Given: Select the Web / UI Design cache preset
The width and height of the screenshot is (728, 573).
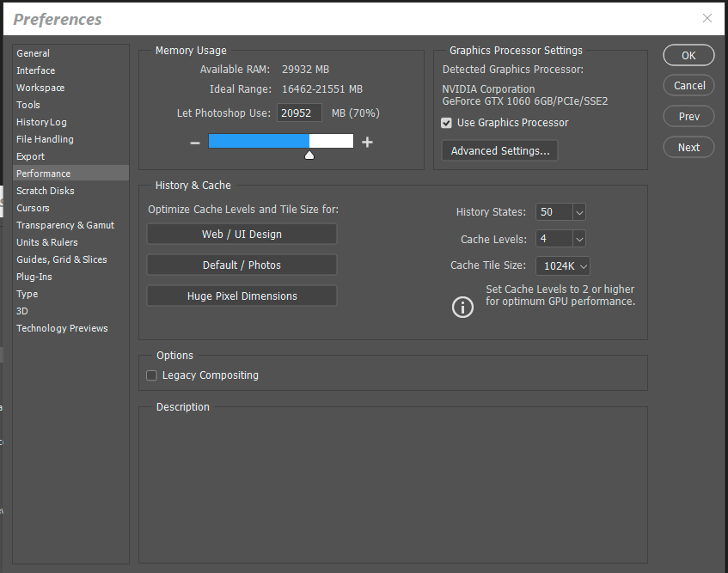Looking at the screenshot, I should [242, 233].
